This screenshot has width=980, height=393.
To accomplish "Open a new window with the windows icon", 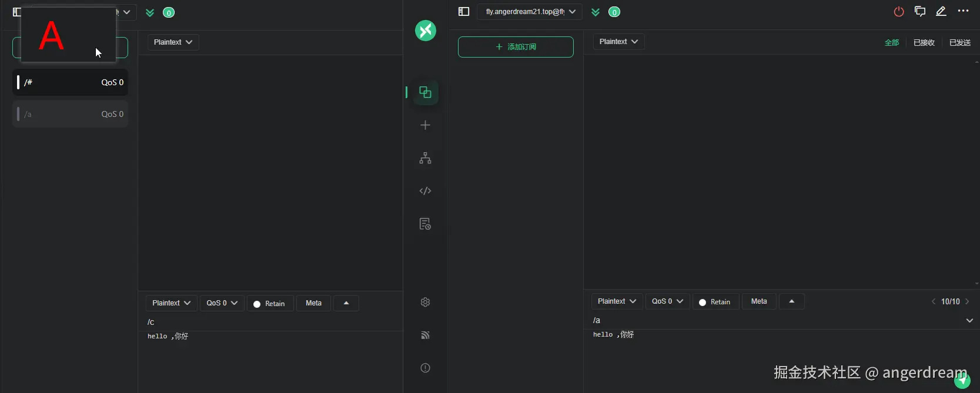I will coord(920,12).
